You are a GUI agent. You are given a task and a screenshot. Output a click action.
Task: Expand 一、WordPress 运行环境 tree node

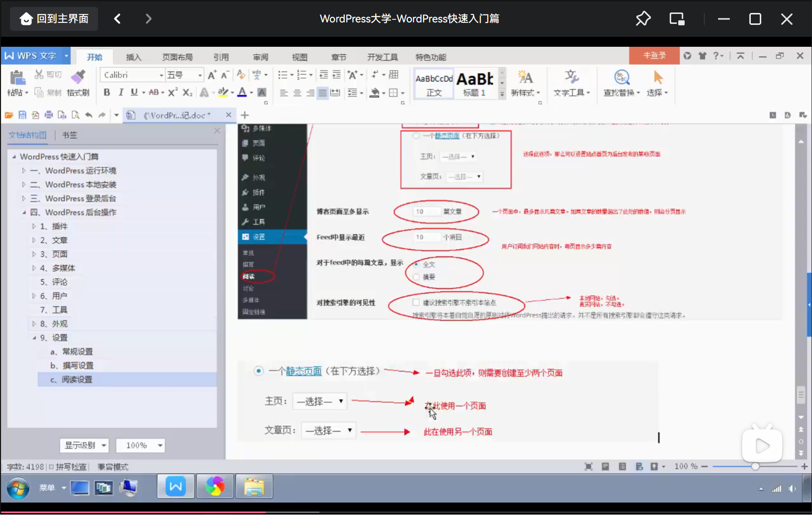pos(23,171)
